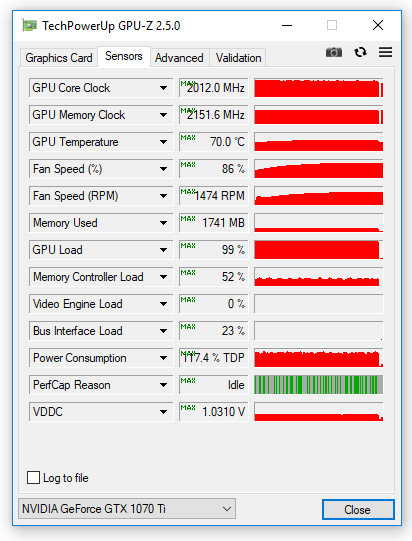Click the 23 % bus interface value

[214, 331]
